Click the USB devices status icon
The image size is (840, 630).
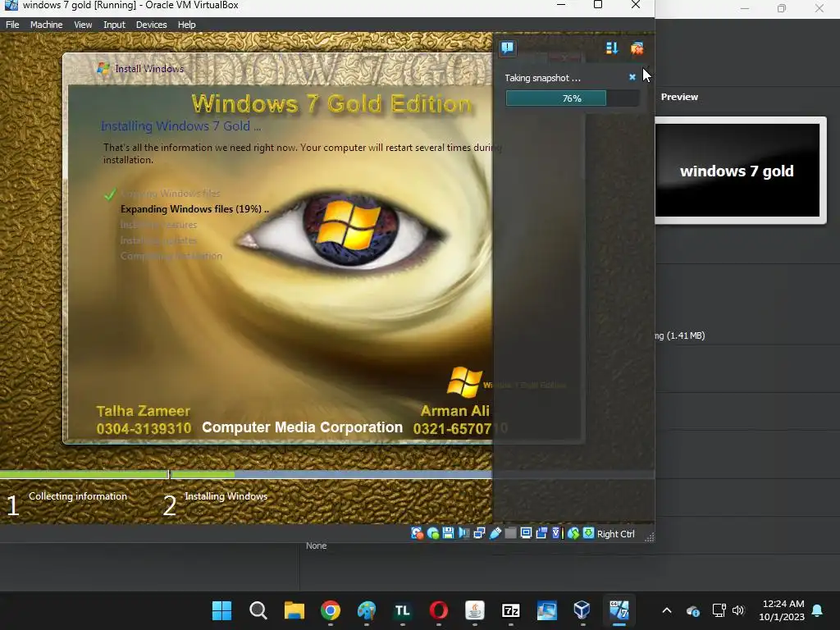pyautogui.click(x=495, y=533)
